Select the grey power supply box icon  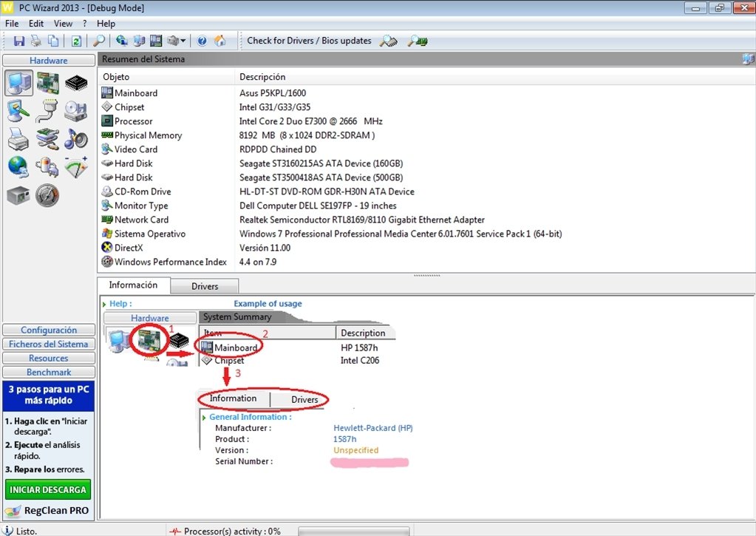pyautogui.click(x=18, y=195)
